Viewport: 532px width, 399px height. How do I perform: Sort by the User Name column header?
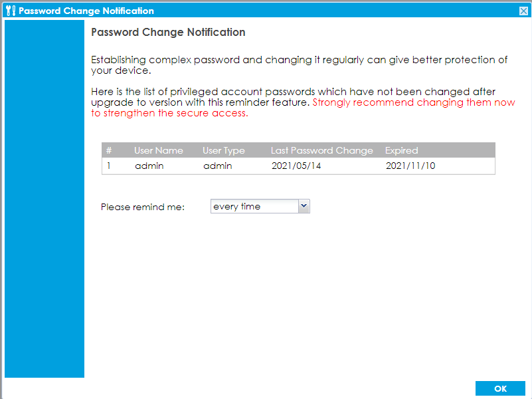(x=158, y=150)
